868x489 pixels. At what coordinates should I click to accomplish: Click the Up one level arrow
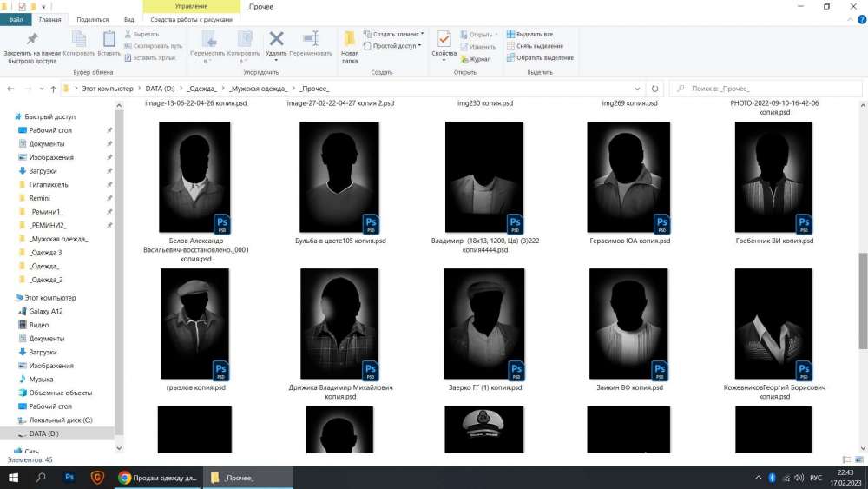[x=53, y=89]
